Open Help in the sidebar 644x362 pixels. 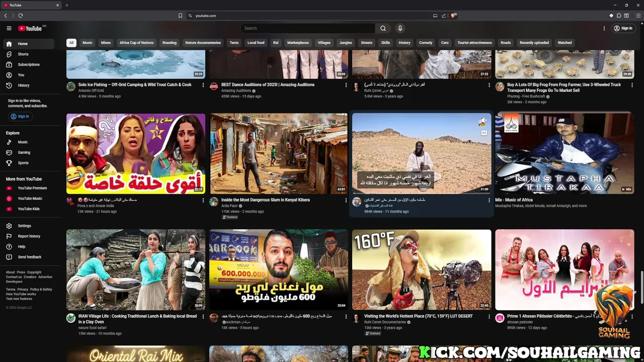tap(29, 246)
